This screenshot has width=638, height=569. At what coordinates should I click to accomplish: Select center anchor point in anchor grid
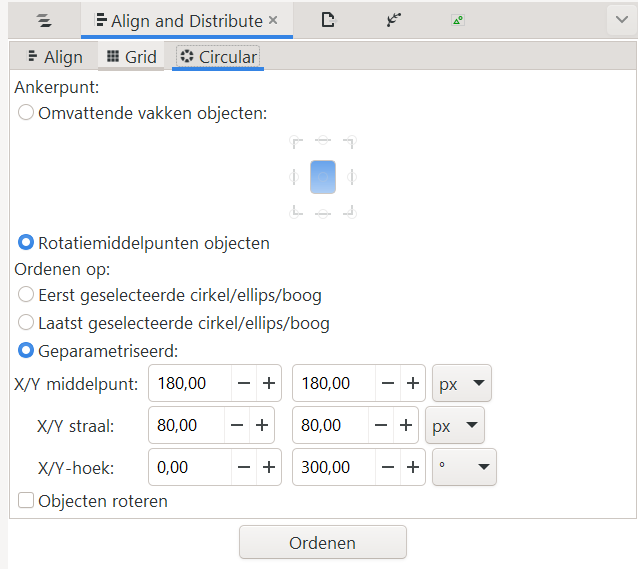point(323,177)
